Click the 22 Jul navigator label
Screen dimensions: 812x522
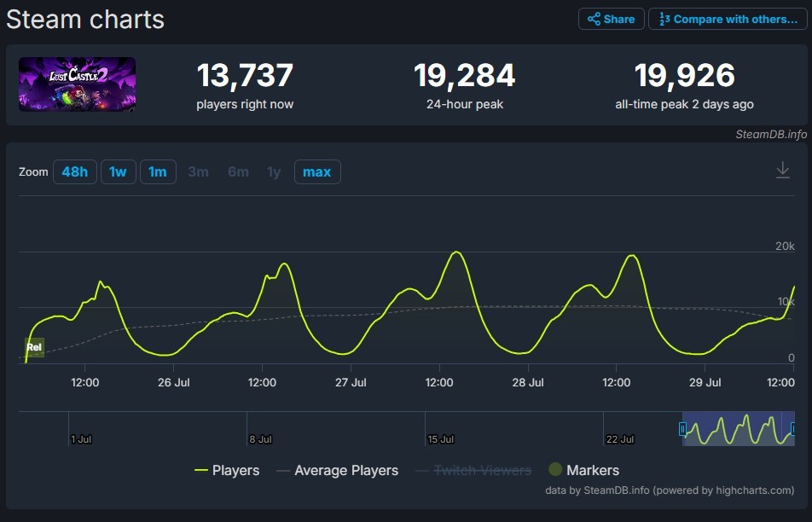pyautogui.click(x=619, y=439)
